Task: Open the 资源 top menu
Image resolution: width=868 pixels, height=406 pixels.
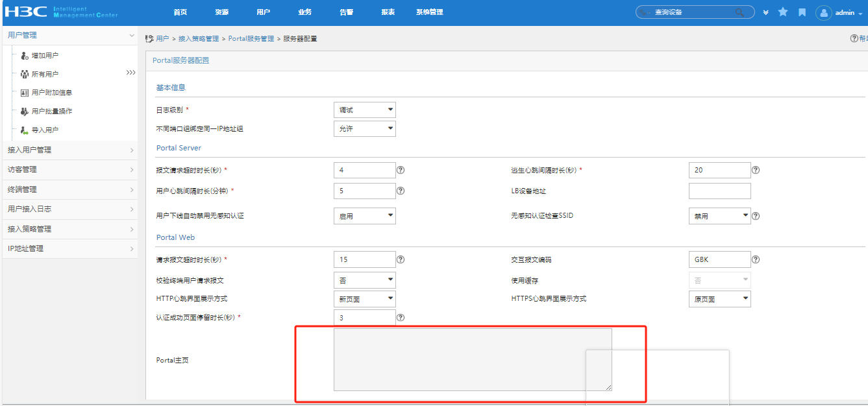Action: click(x=222, y=12)
